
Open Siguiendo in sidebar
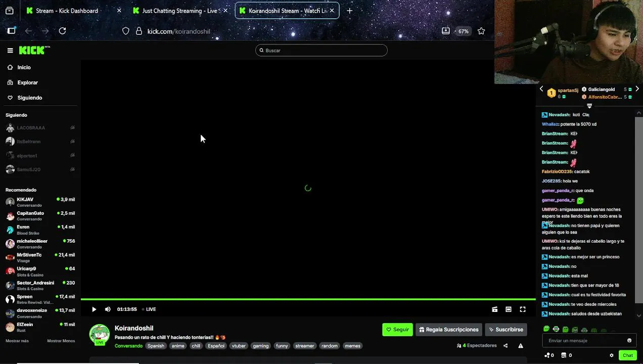click(29, 98)
